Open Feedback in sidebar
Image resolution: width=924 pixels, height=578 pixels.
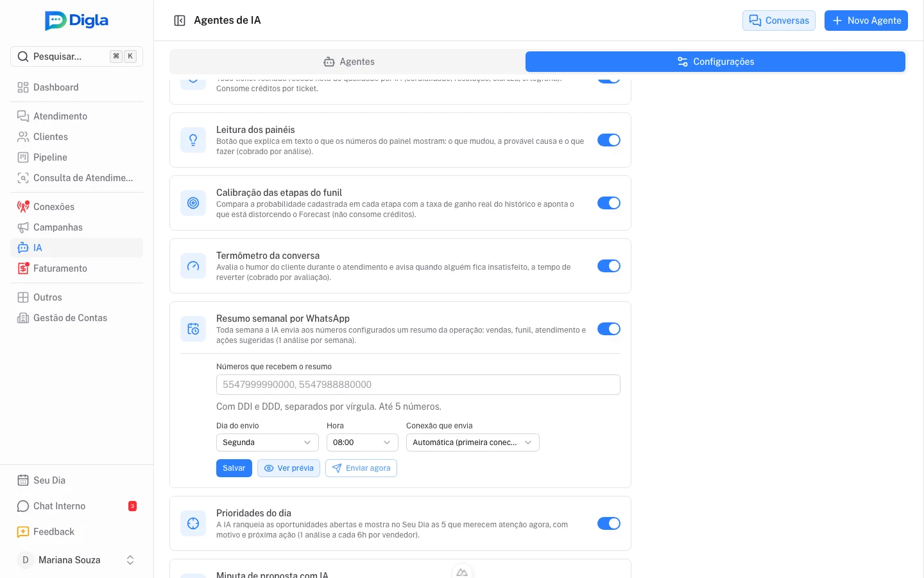(76, 532)
